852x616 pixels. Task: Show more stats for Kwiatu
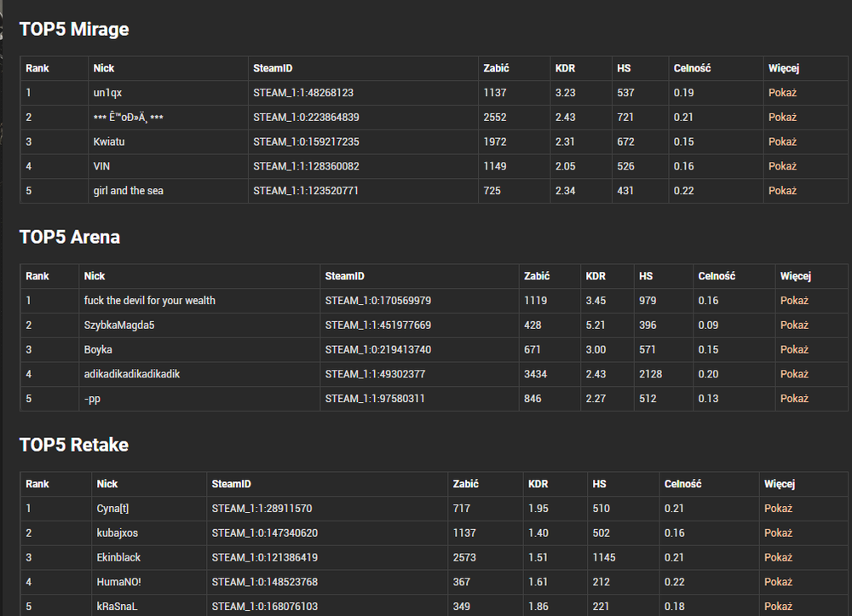[782, 141]
